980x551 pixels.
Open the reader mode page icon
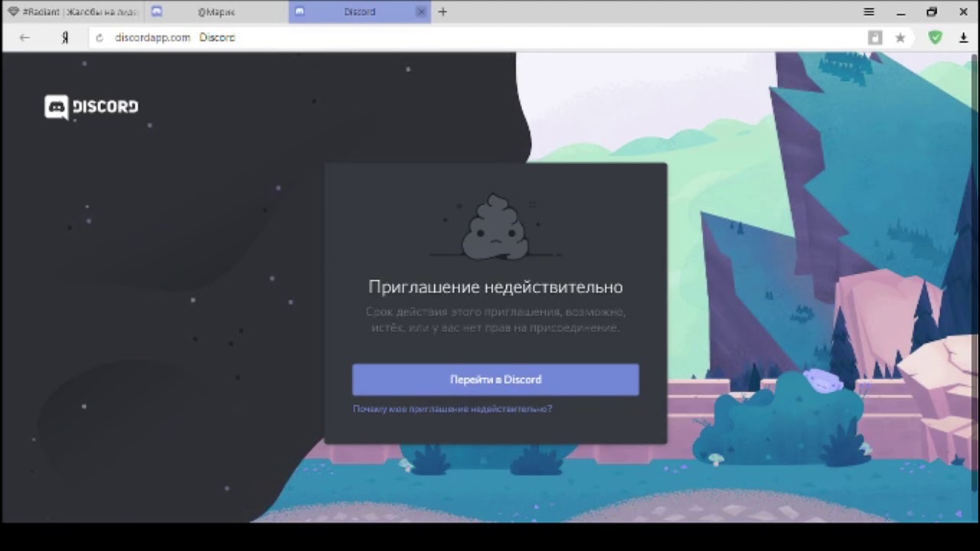tap(875, 37)
